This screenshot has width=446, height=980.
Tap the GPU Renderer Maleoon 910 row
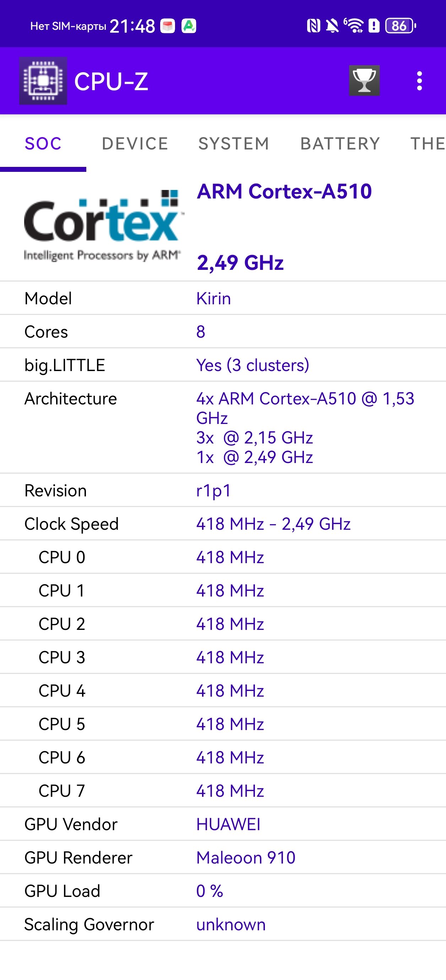pyautogui.click(x=223, y=857)
